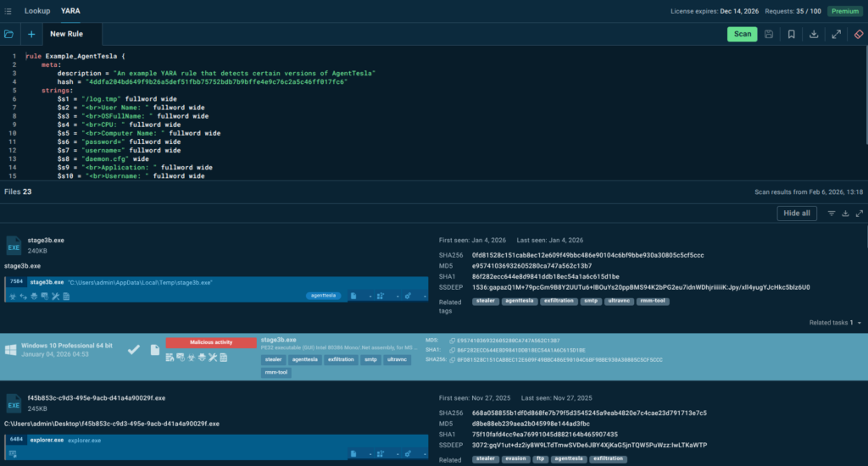Bookmark the current YARA rule
The width and height of the screenshot is (868, 466).
coord(791,34)
